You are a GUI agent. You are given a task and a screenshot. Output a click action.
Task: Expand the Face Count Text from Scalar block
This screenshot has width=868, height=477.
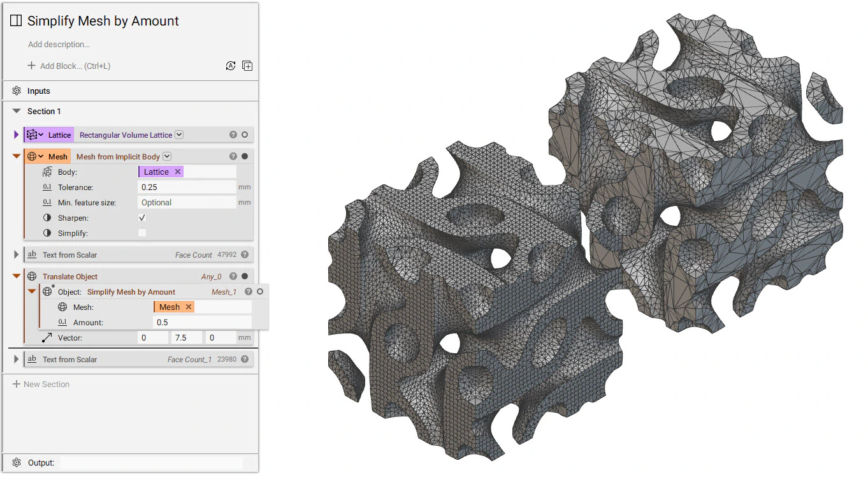point(15,254)
